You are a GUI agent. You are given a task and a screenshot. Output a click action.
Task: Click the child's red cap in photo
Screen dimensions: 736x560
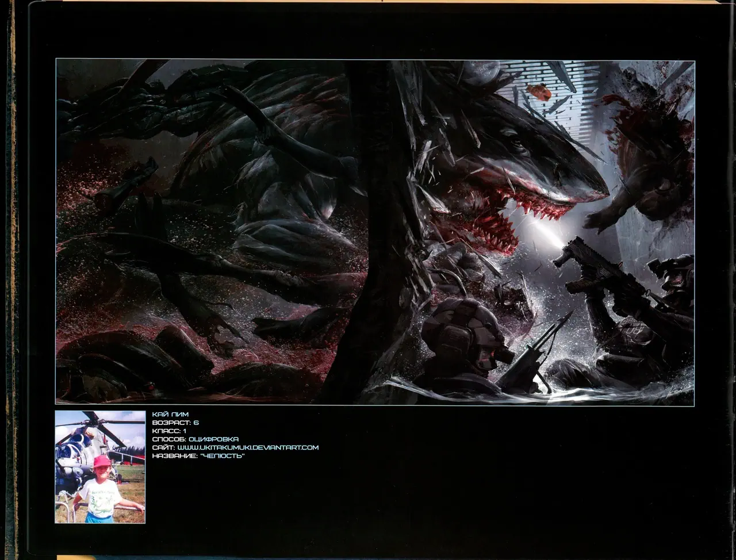[x=102, y=461]
